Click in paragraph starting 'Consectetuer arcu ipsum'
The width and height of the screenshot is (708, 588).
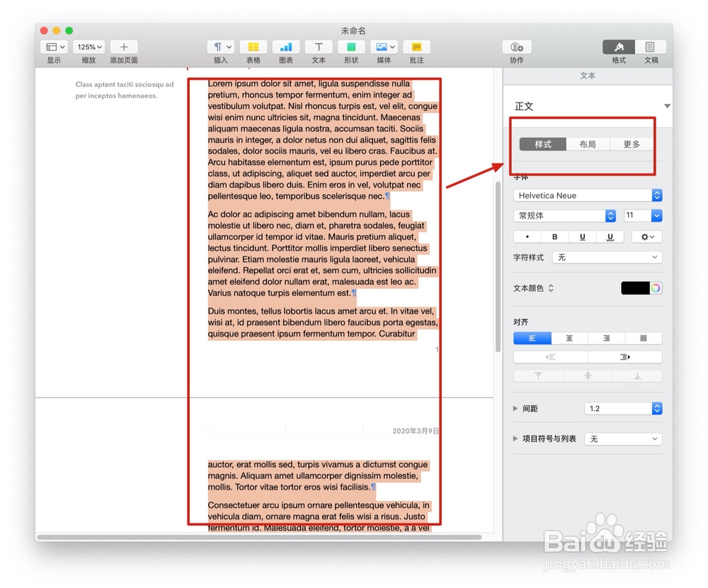[319, 517]
